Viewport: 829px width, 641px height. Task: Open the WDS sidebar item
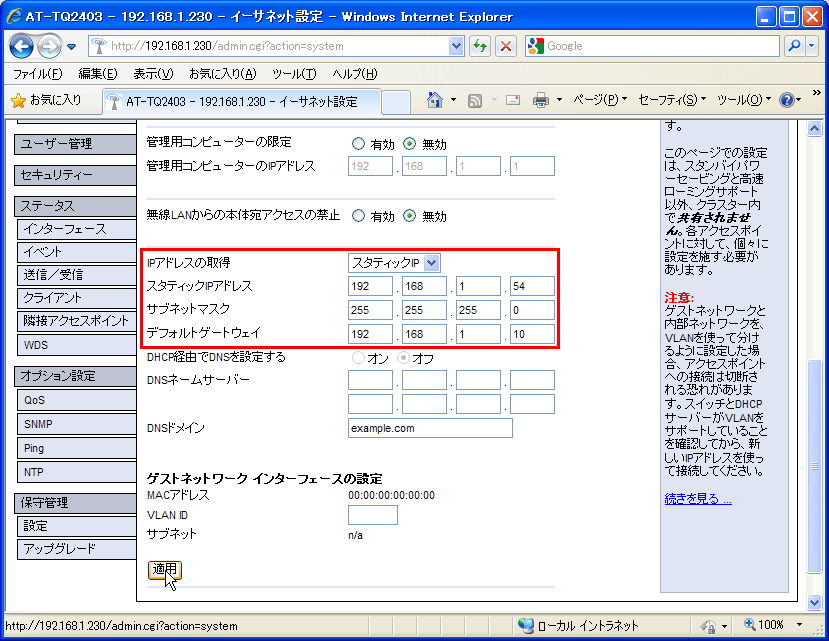(77, 345)
